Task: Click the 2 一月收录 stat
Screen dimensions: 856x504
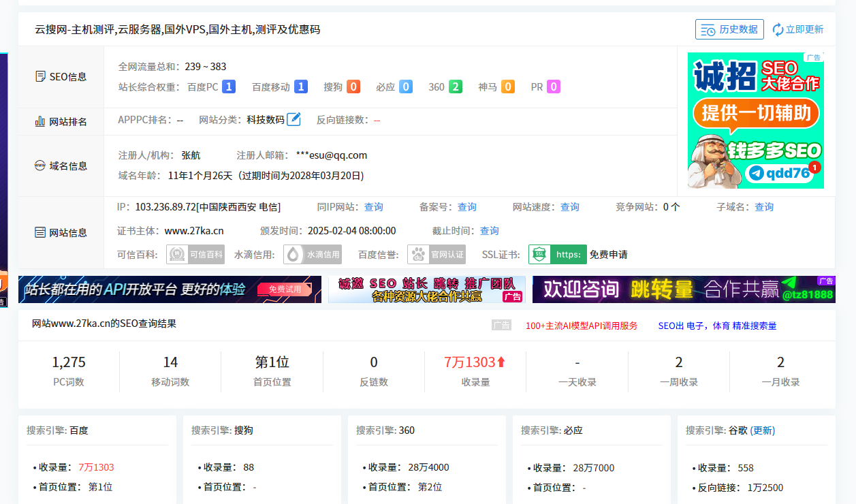Action: [x=781, y=362]
